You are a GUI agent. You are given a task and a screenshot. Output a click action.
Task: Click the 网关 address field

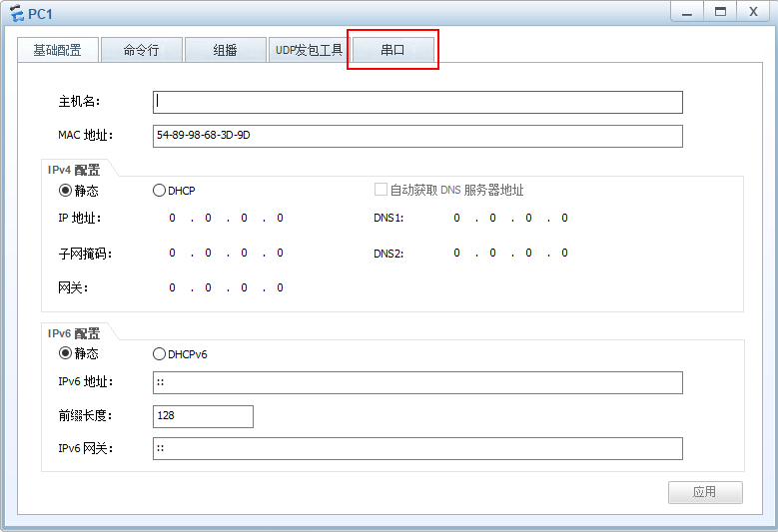click(226, 288)
